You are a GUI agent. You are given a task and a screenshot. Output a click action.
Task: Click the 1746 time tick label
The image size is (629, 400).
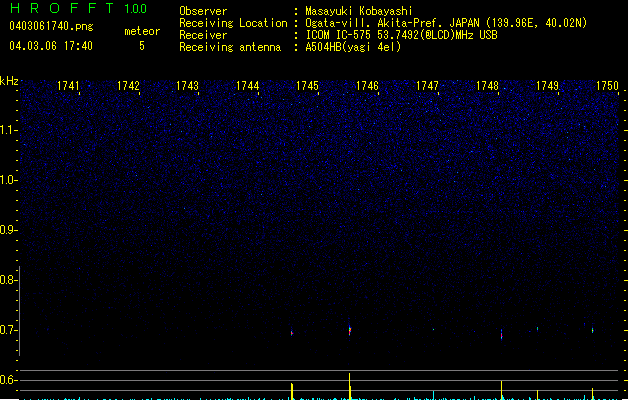coord(367,87)
